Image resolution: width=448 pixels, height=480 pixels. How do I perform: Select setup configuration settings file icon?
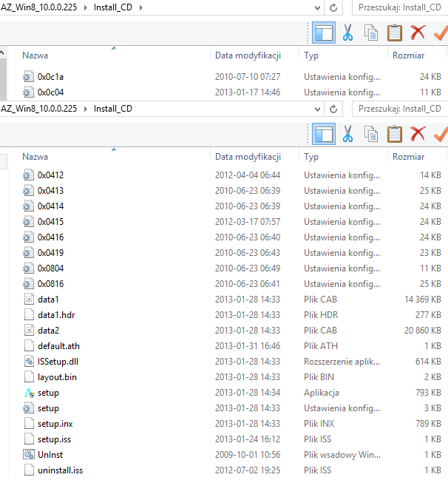(x=28, y=408)
